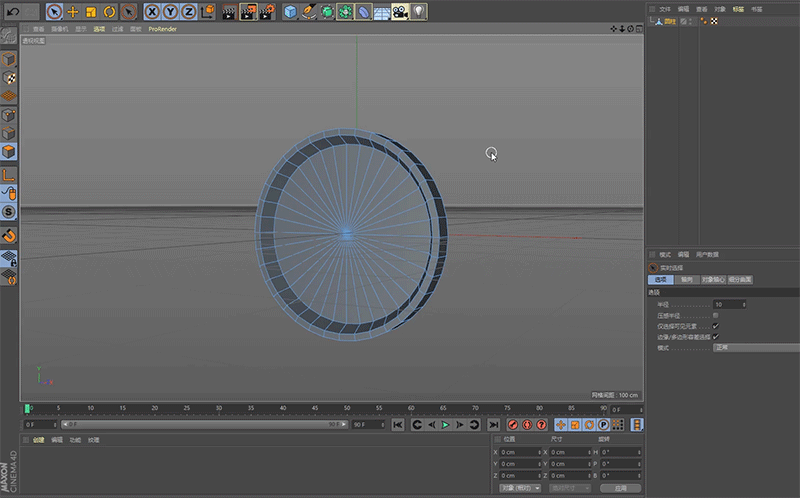Click the timeline range slider bar
This screenshot has height=498, width=800.
coord(204,425)
